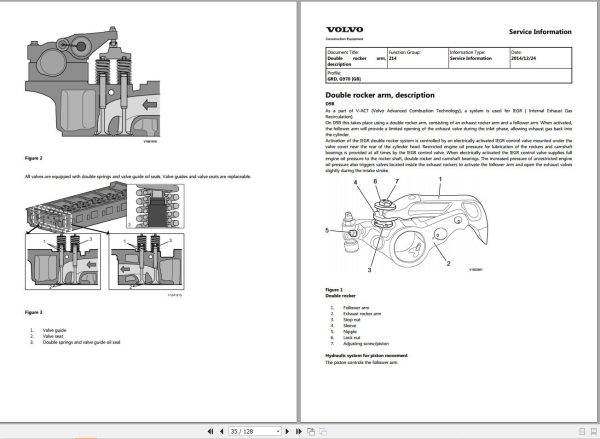Click list item 'Adjusting screw/piston'
600x439 pixels.
coord(366,344)
